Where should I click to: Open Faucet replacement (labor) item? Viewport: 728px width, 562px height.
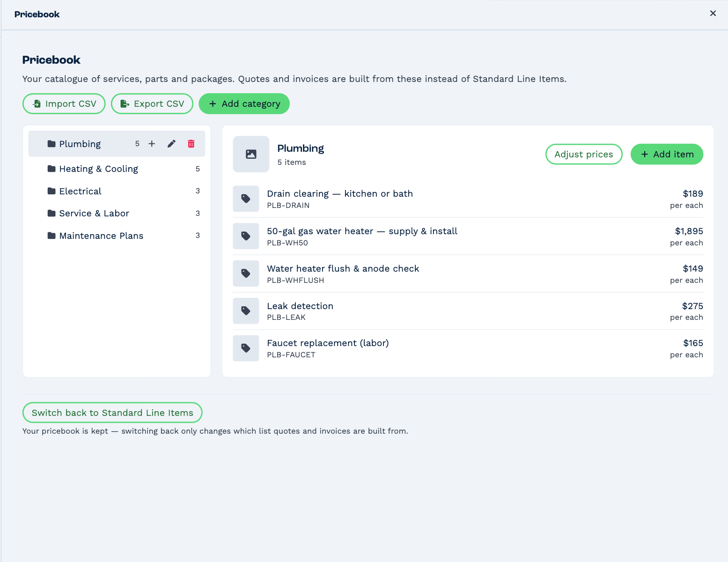pyautogui.click(x=468, y=348)
